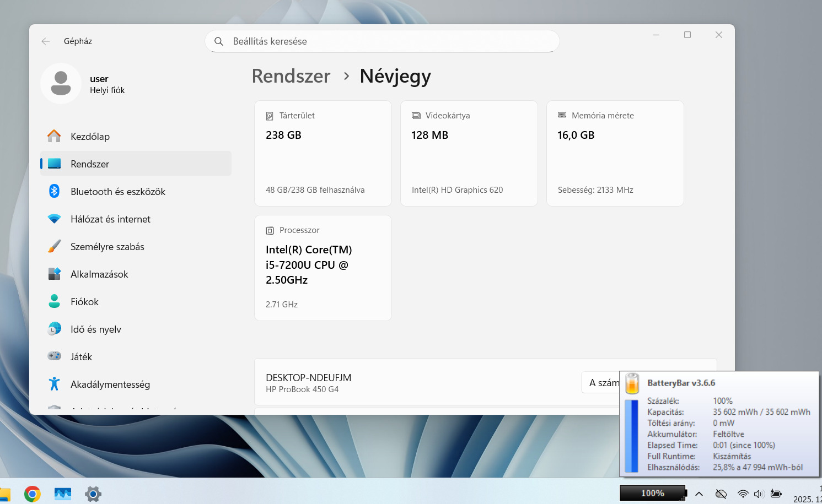This screenshot has height=504, width=822.
Task: Open the blue monitor app in taskbar
Action: [x=63, y=494]
